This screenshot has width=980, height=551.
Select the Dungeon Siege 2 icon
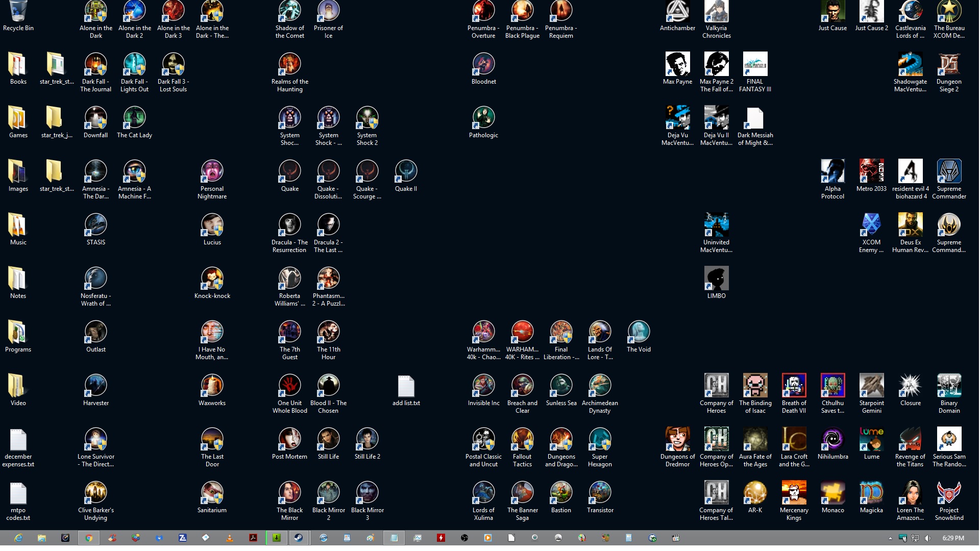(949, 72)
